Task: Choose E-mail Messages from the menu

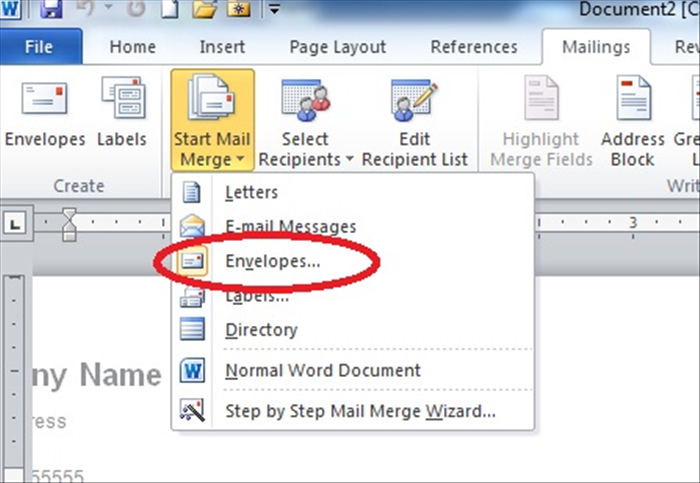Action: click(353, 226)
